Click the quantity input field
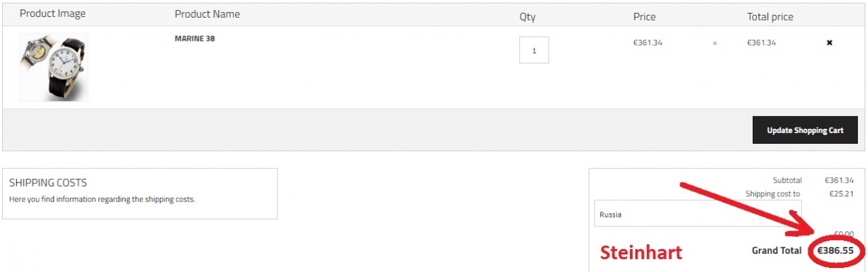This screenshot has width=868, height=272. point(534,50)
